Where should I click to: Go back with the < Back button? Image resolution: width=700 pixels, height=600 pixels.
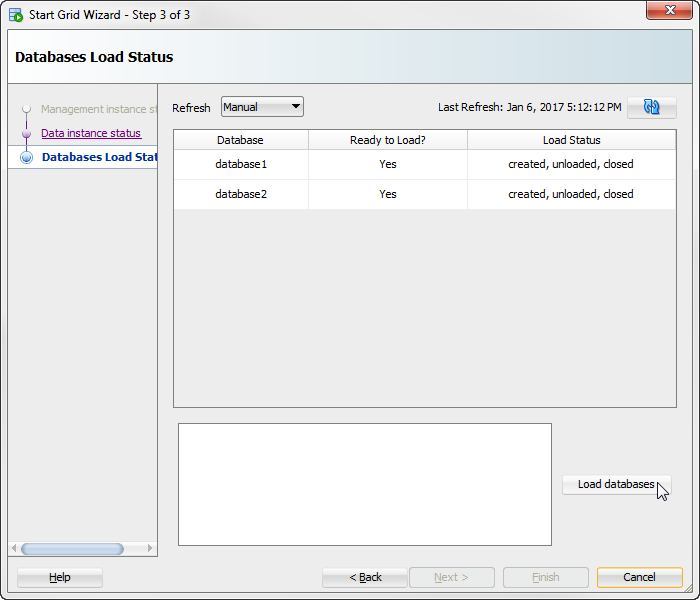365,577
